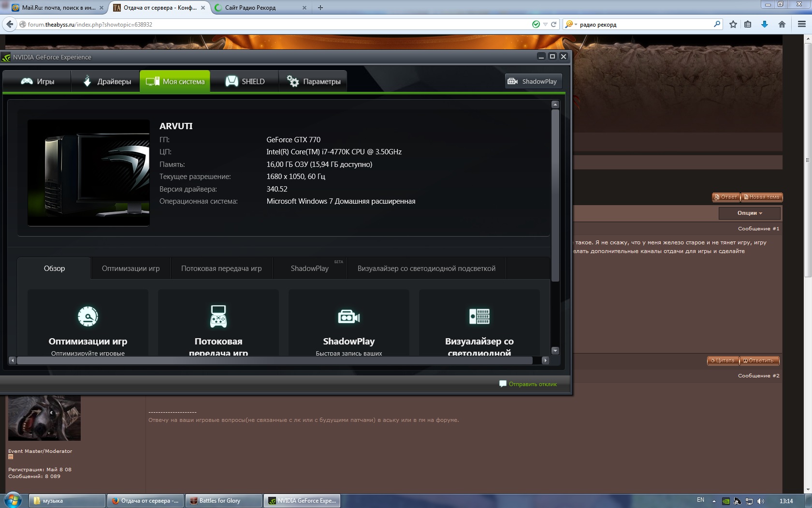Open Потоковая передача игр sub-tab
Viewport: 812px width, 508px height.
pos(221,269)
